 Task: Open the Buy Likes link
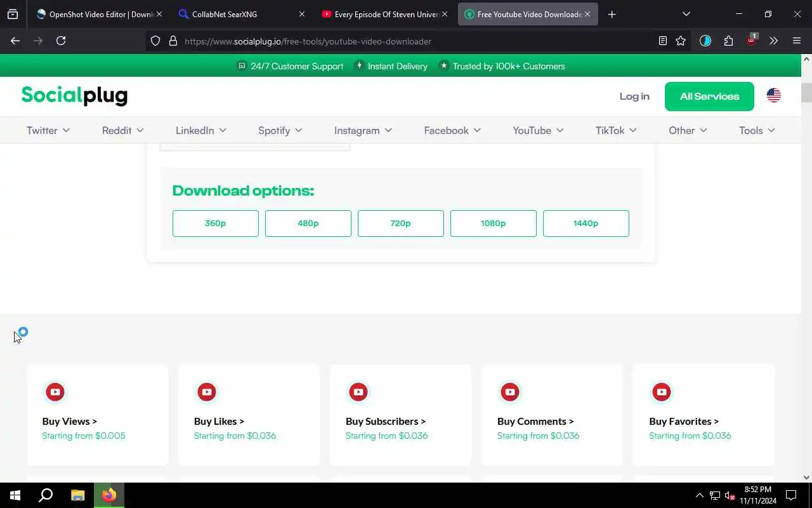click(219, 421)
